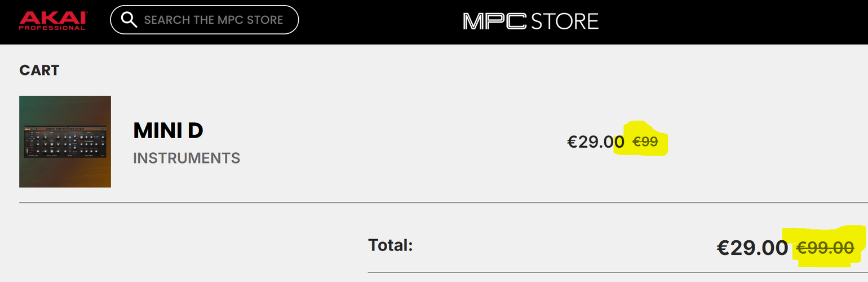Image resolution: width=868 pixels, height=282 pixels.
Task: Click the Mini D item price €29.00
Action: coord(595,141)
